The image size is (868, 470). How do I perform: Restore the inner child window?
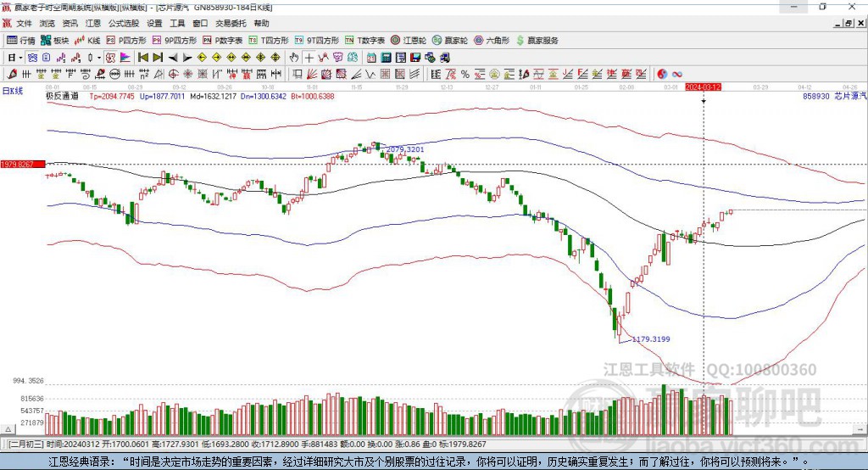849,23
